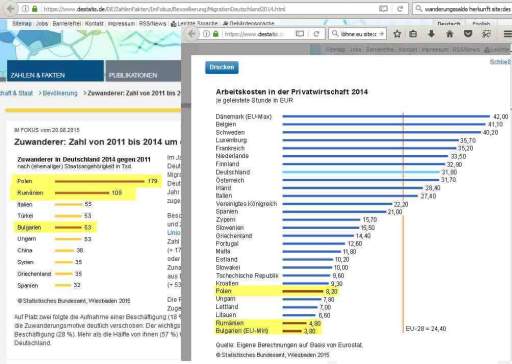Open downloads with the arrow icon
The height and width of the screenshot is (364, 512).
pos(431,34)
